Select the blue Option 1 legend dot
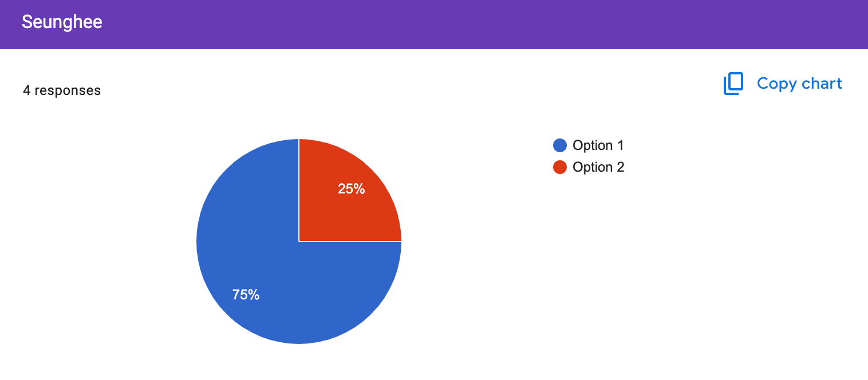 coord(559,145)
